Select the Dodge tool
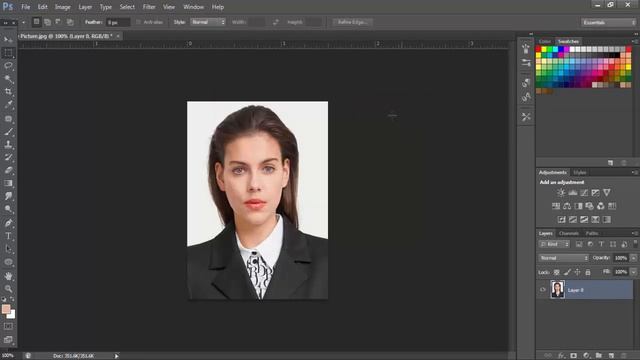This screenshot has height=360, width=640. pyautogui.click(x=8, y=209)
